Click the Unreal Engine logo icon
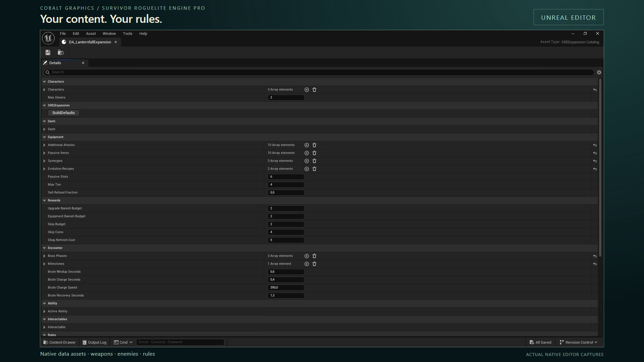Viewport: 644px width, 362px height. [48, 38]
